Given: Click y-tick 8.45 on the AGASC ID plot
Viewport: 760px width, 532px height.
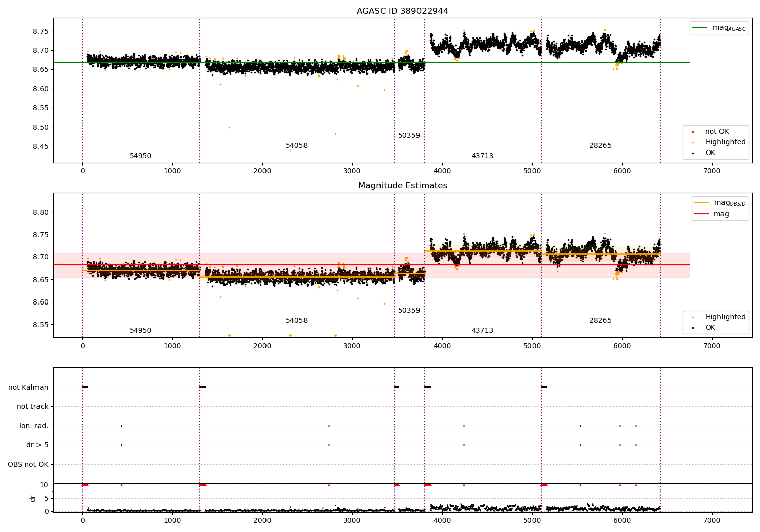Looking at the screenshot, I should click(x=41, y=147).
